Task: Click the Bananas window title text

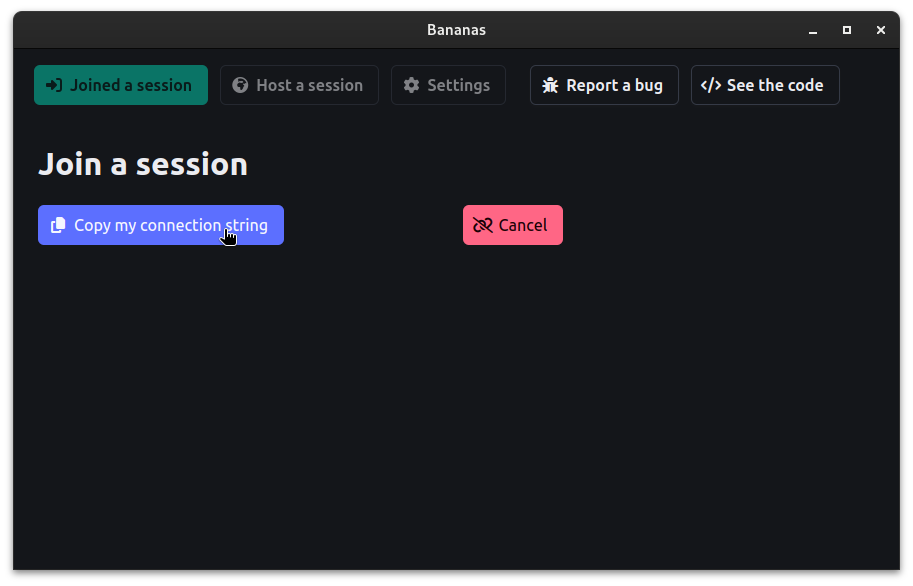Action: click(x=456, y=30)
